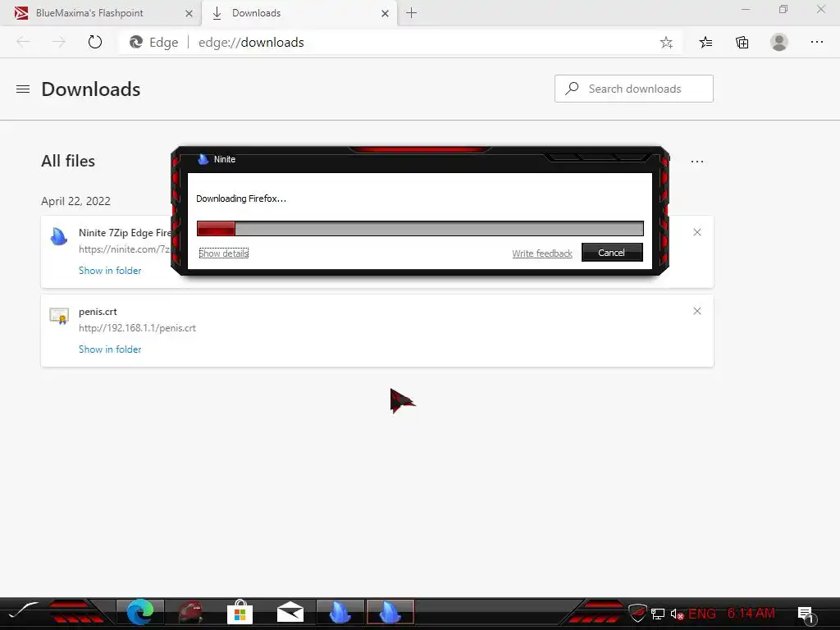Open the security shield tray icon
This screenshot has height=630, width=840.
637,613
